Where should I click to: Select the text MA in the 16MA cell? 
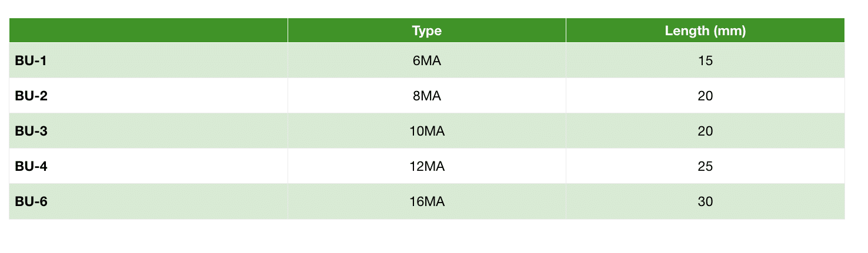coord(434,201)
